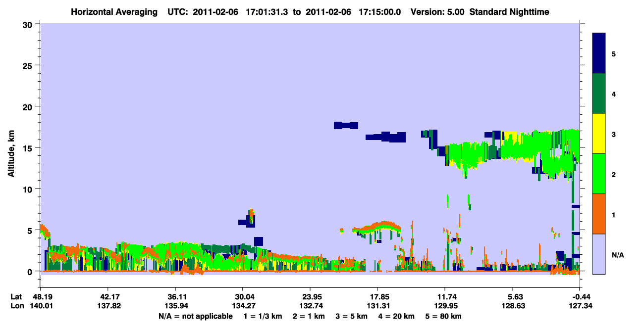Click legend text 'N/A = not applicable'

pyautogui.click(x=196, y=316)
